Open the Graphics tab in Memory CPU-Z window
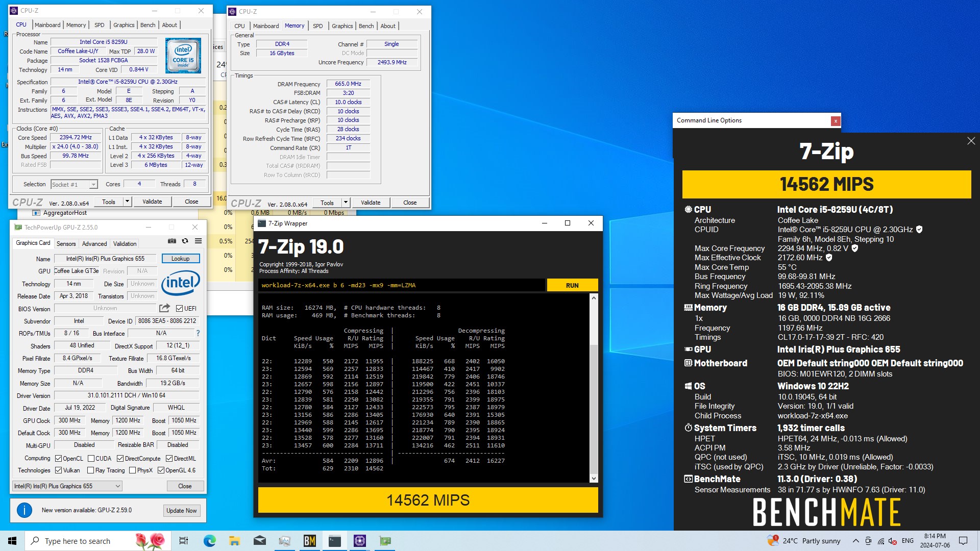 point(342,26)
